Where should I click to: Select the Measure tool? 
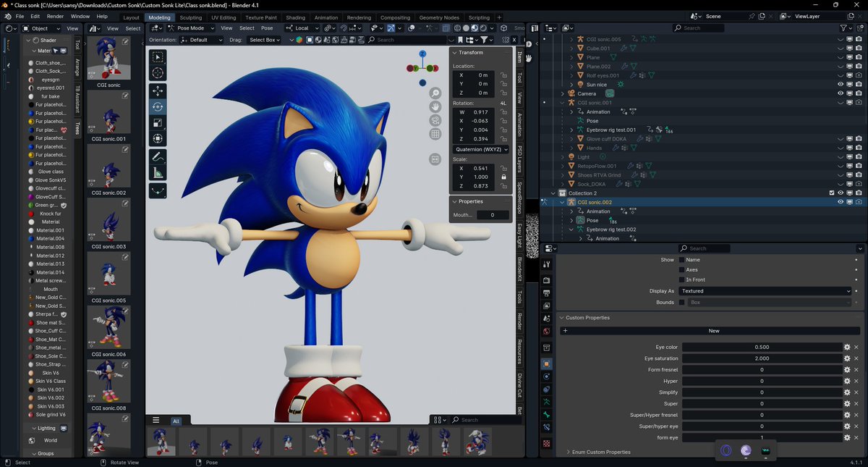tap(158, 172)
